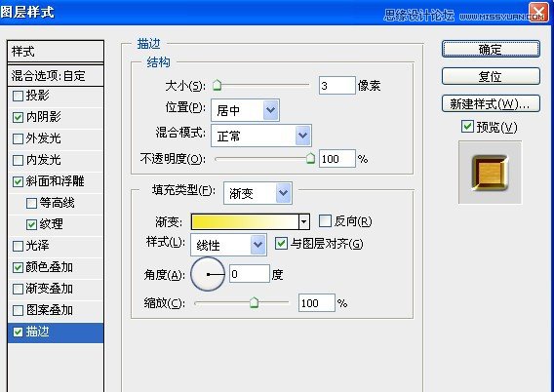Click the yellow gradient swatch bar
Viewport: 554px width, 392px height.
(x=245, y=222)
